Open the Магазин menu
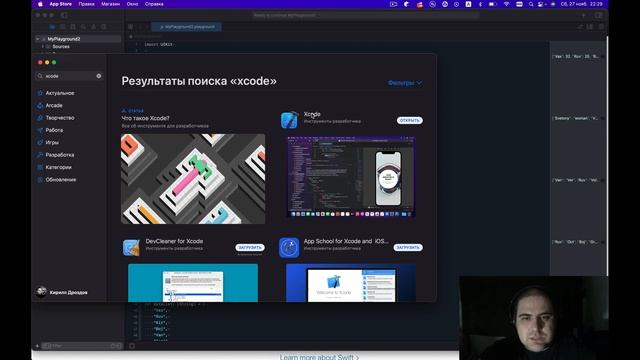This screenshot has width=640, height=360. 111,4
